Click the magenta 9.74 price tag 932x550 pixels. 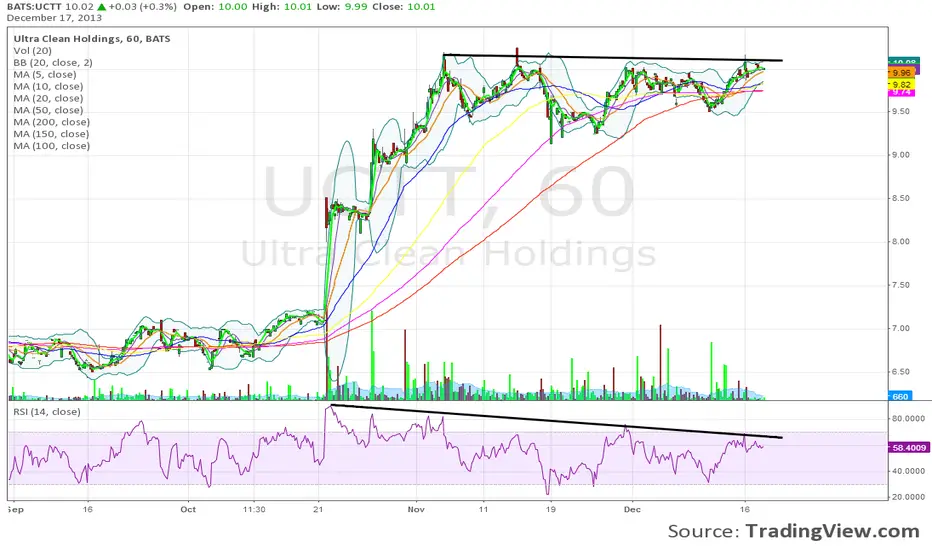tap(902, 92)
